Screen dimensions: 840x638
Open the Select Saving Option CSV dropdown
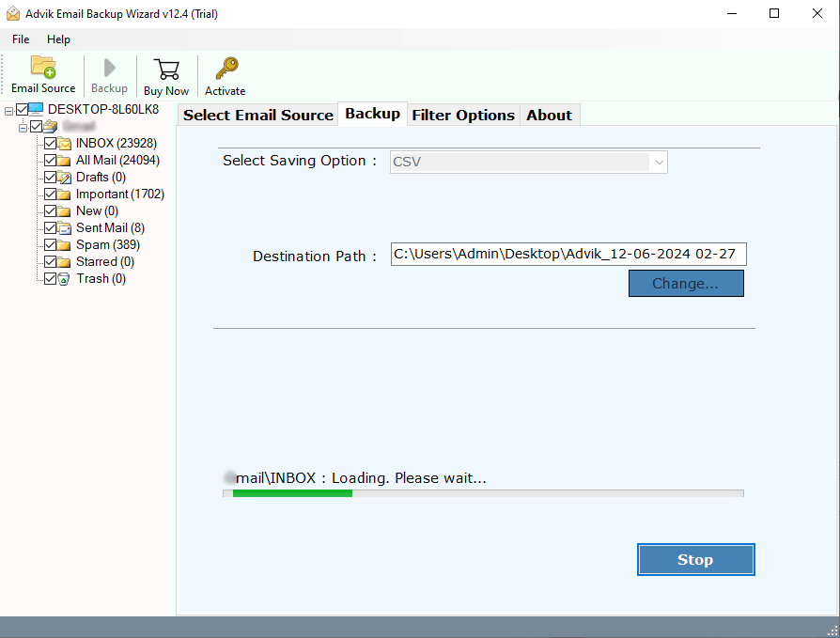(529, 162)
